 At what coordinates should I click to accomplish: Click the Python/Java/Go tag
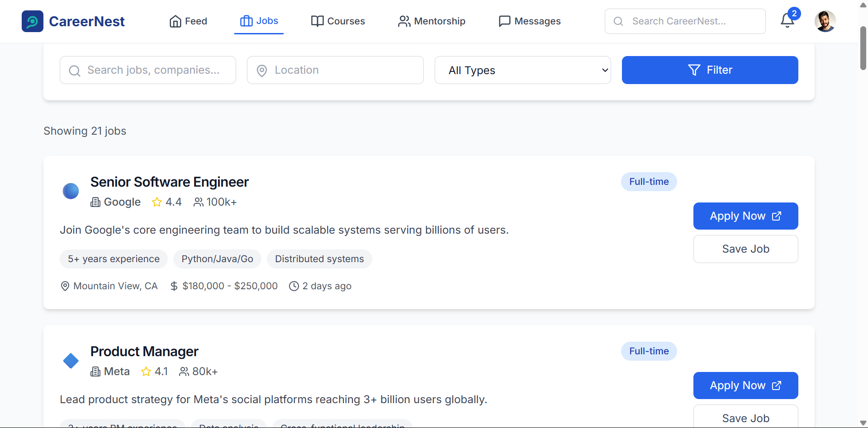click(x=217, y=259)
